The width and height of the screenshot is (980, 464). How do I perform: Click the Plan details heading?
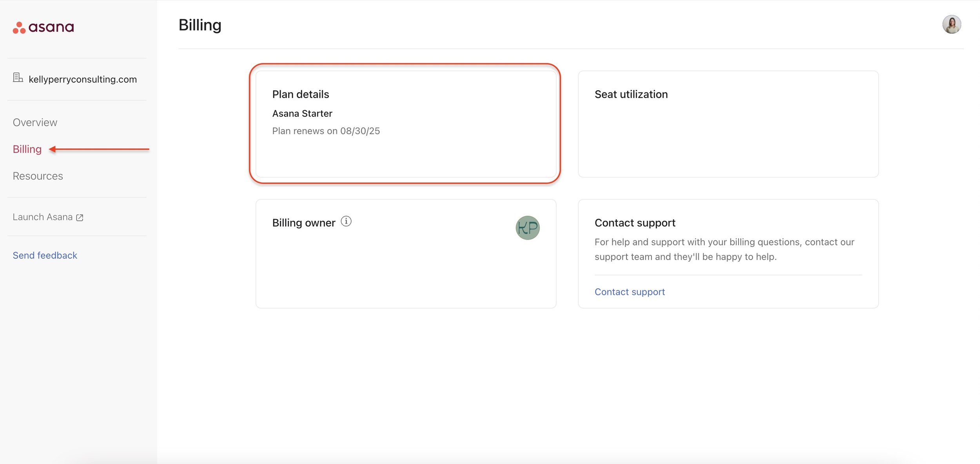[301, 94]
